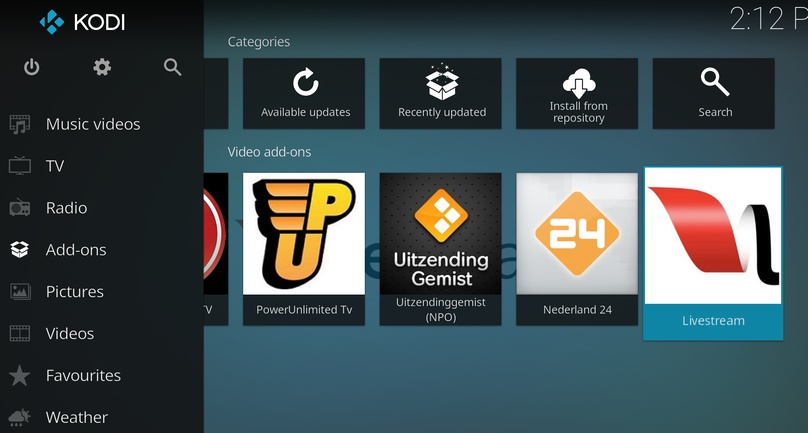
Task: Choose Install from repository
Action: [577, 93]
